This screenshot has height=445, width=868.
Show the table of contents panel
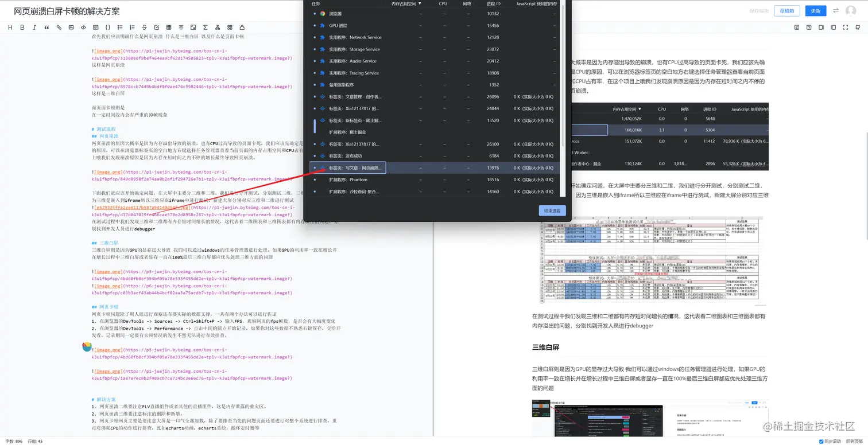(x=797, y=27)
